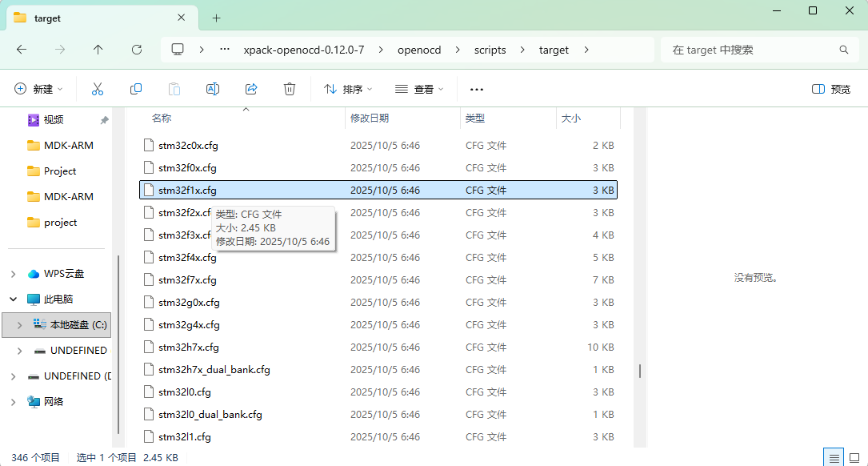This screenshot has width=868, height=466.
Task: Open the 排序 sort dropdown
Action: [348, 89]
